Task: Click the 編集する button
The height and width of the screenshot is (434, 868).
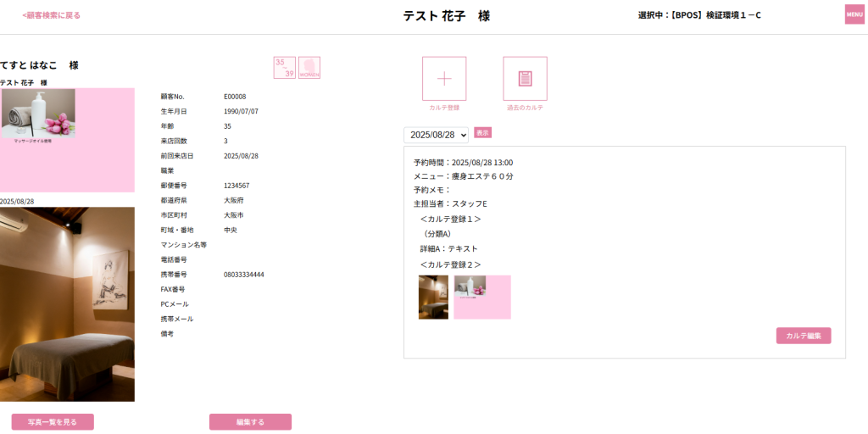Action: tap(250, 421)
